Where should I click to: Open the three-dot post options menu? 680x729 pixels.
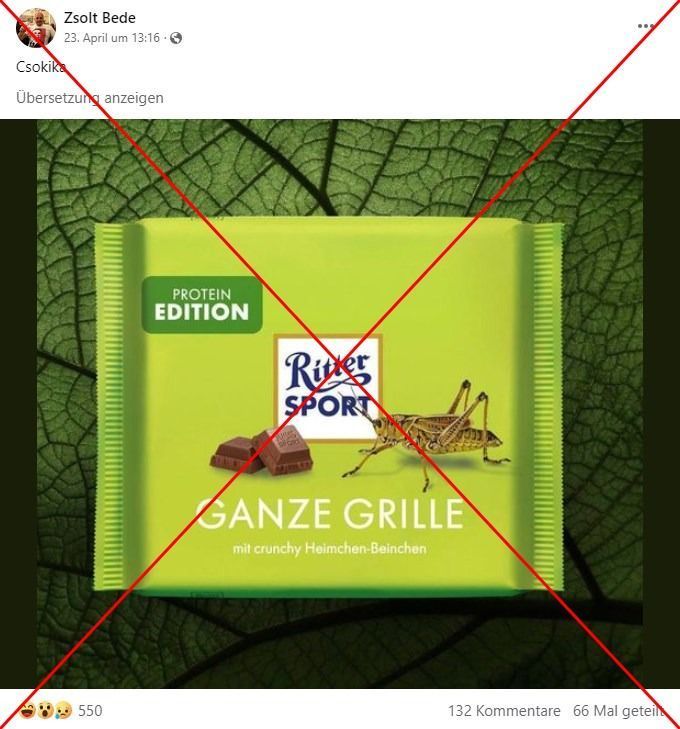pos(645,26)
